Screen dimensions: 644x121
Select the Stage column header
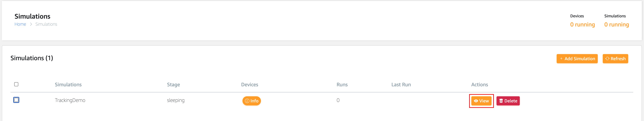click(174, 85)
